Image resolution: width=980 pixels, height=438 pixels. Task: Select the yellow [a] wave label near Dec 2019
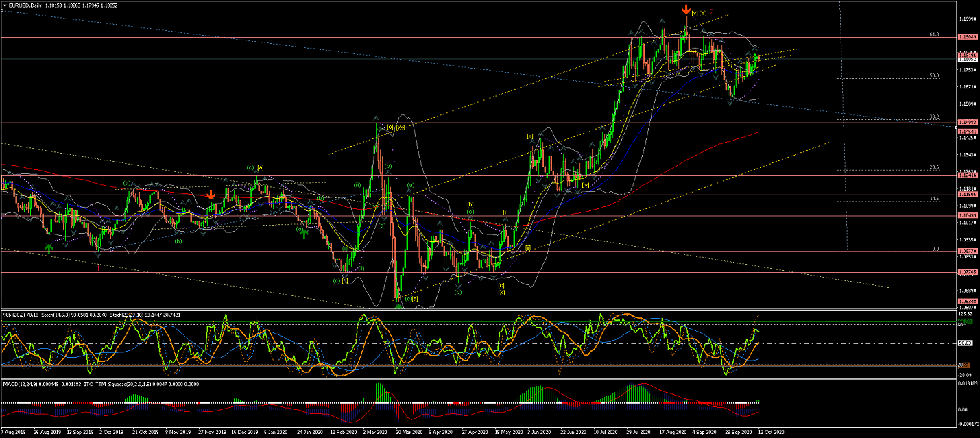(261, 167)
